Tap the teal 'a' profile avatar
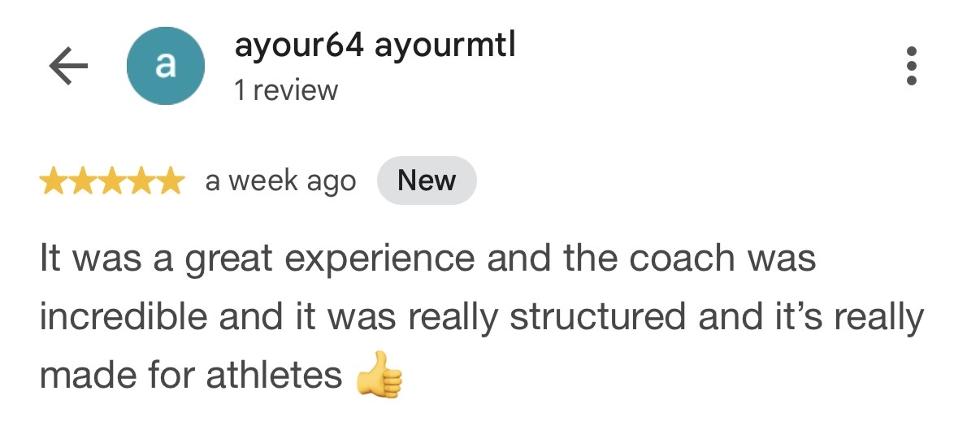 pyautogui.click(x=165, y=66)
